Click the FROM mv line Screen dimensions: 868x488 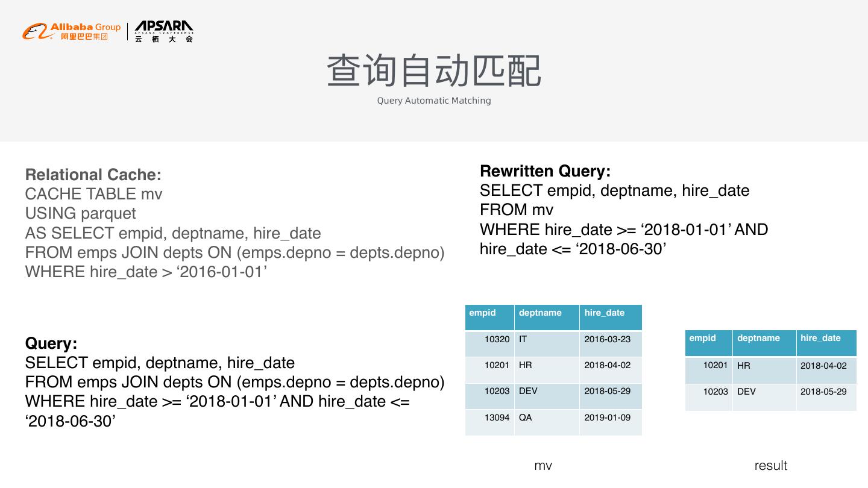coord(516,210)
